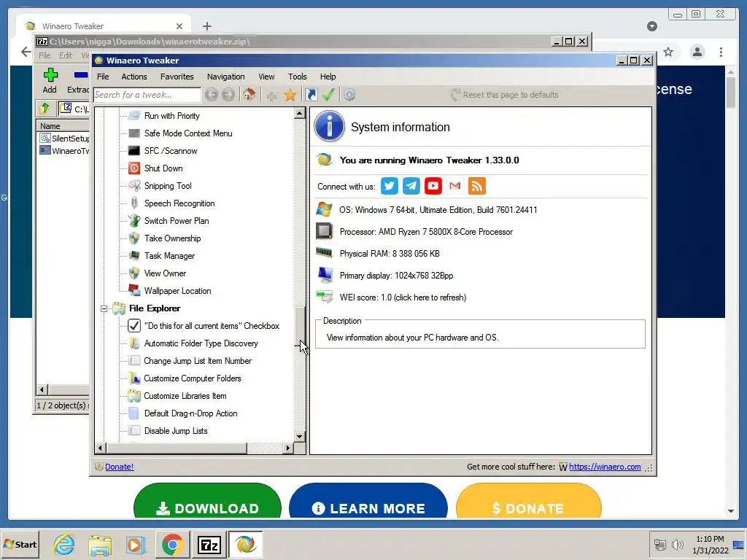
Task: Click tree horizontal scrollbar right arrow
Action: pyautogui.click(x=287, y=448)
